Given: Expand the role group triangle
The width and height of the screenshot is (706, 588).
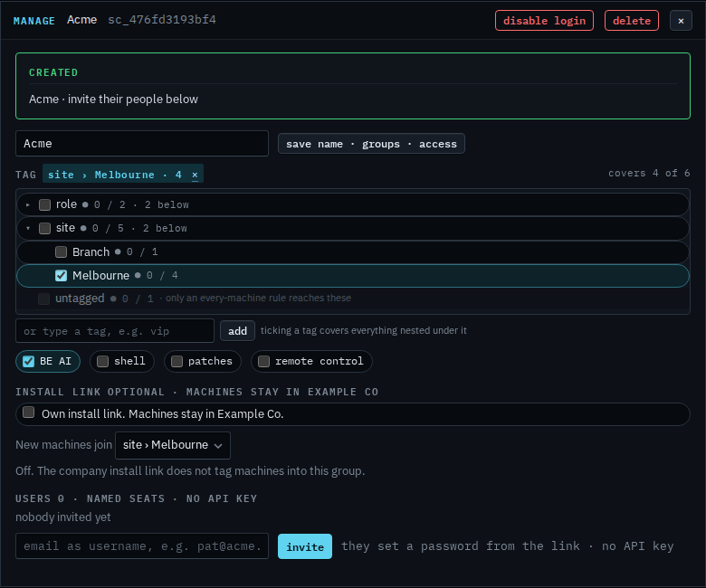Looking at the screenshot, I should (x=28, y=204).
